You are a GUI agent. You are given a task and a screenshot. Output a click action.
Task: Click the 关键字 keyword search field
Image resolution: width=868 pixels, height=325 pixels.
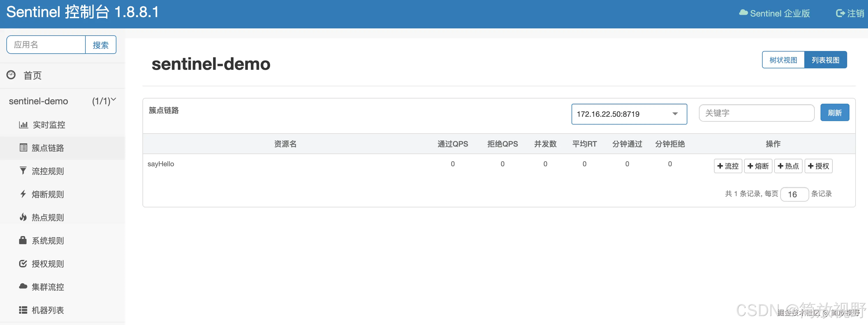coord(756,113)
